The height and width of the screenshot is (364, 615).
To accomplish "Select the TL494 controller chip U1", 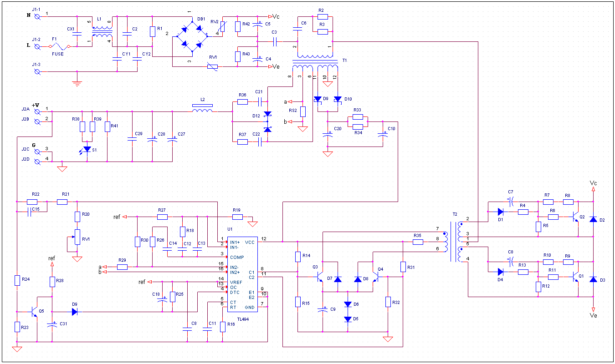I will [242, 274].
